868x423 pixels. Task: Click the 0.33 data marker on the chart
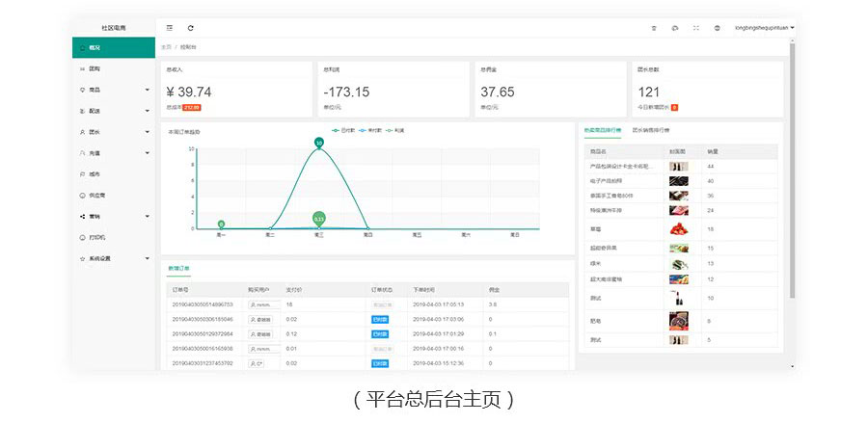(319, 219)
